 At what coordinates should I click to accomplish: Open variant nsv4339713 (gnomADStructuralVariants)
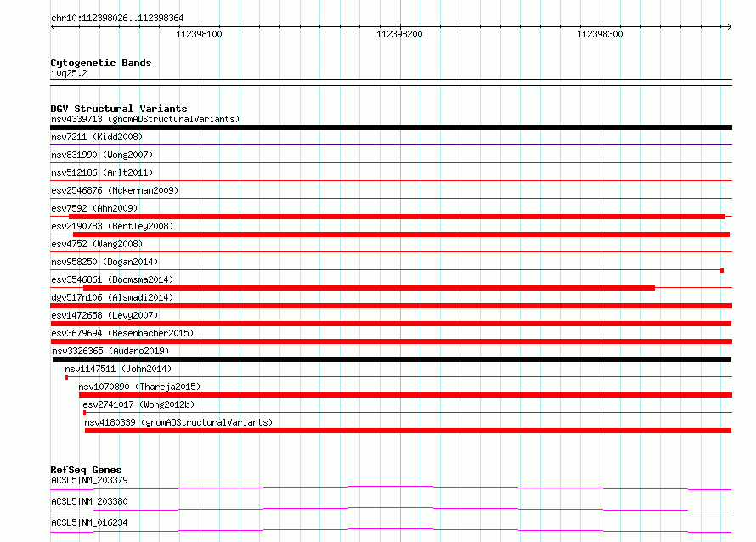tap(145, 119)
